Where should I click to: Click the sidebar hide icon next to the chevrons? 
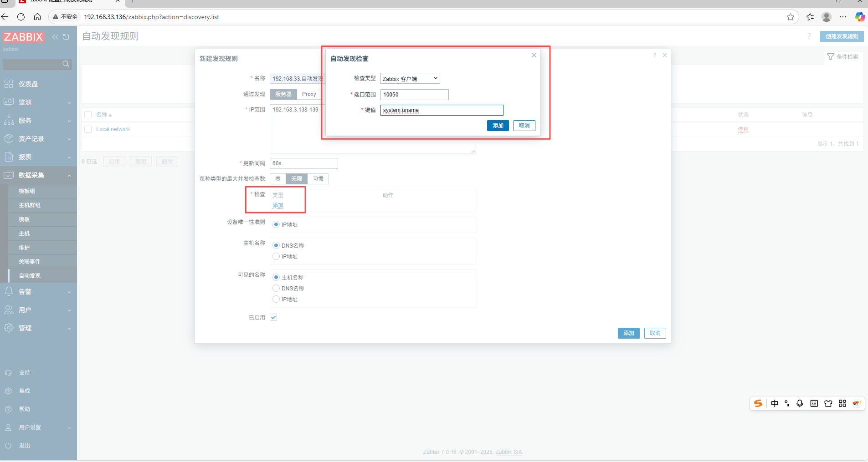[x=67, y=37]
